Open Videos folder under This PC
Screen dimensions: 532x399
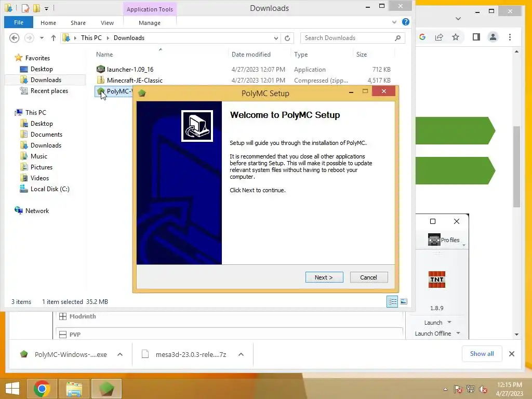[39, 178]
